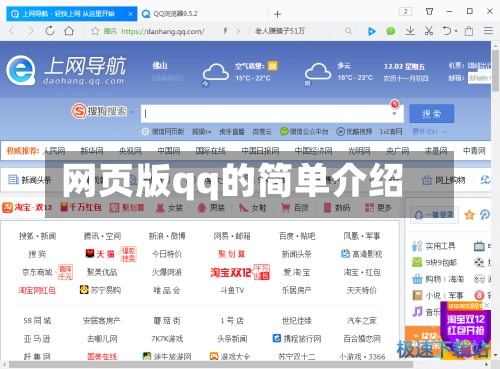
Task: Open the 58同城 link
Action: tap(37, 321)
